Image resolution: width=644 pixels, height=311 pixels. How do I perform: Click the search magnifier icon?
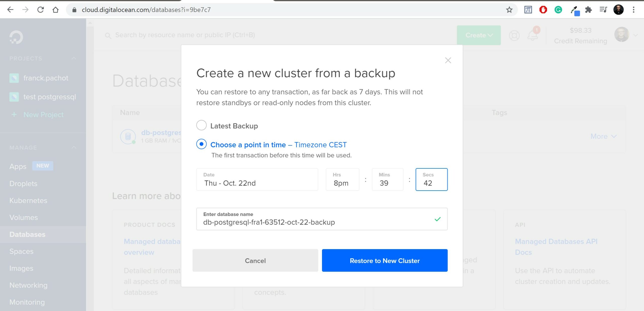coord(108,35)
